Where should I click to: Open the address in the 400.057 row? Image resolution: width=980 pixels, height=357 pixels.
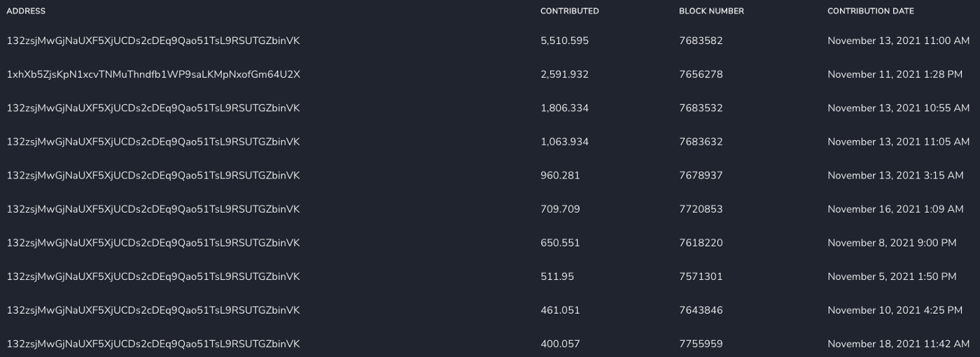click(153, 344)
